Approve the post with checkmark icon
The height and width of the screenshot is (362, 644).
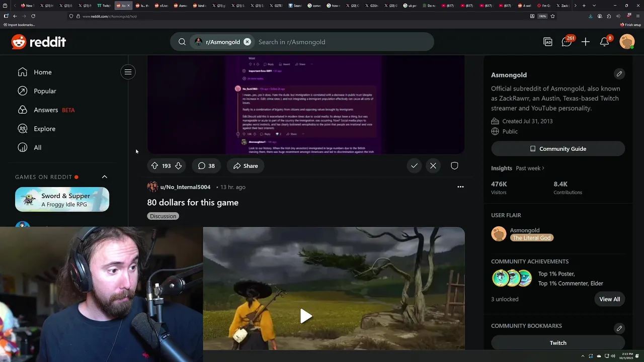click(414, 166)
